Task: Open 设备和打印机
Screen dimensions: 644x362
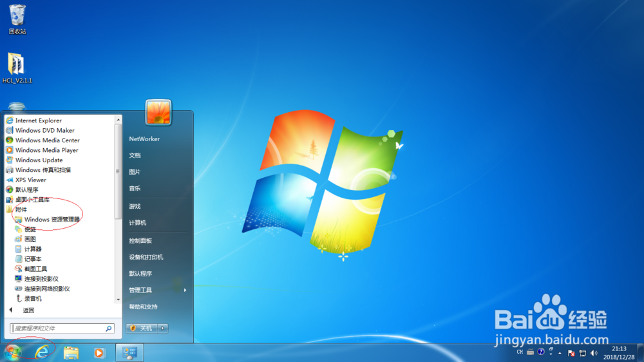Action: point(146,257)
